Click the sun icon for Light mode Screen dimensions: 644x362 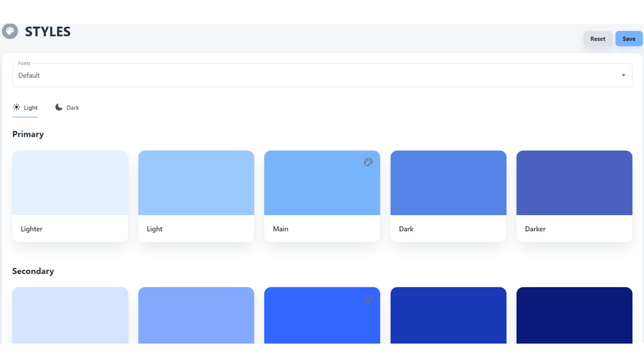point(16,107)
